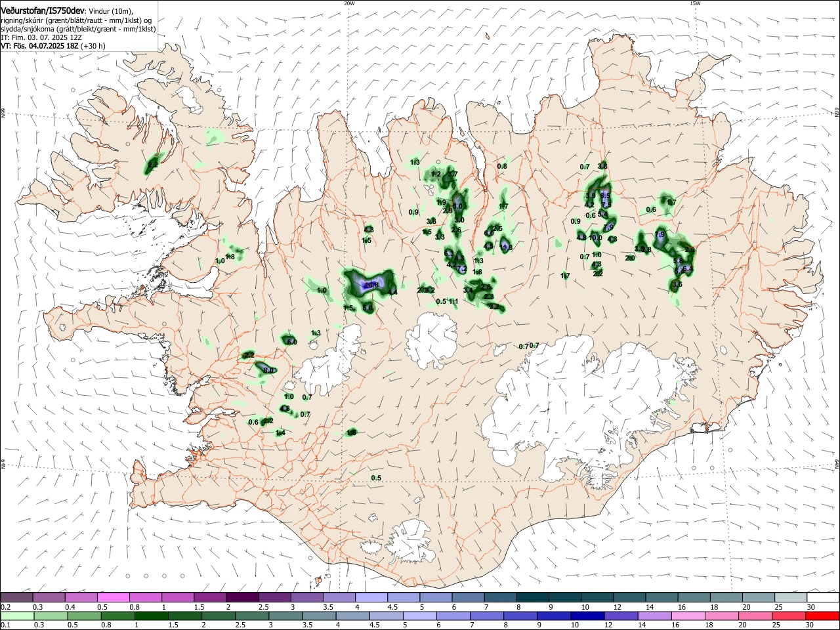This screenshot has width=840, height=630.
Task: Select the white top-row swatch starting at 30
Action: tap(823, 597)
